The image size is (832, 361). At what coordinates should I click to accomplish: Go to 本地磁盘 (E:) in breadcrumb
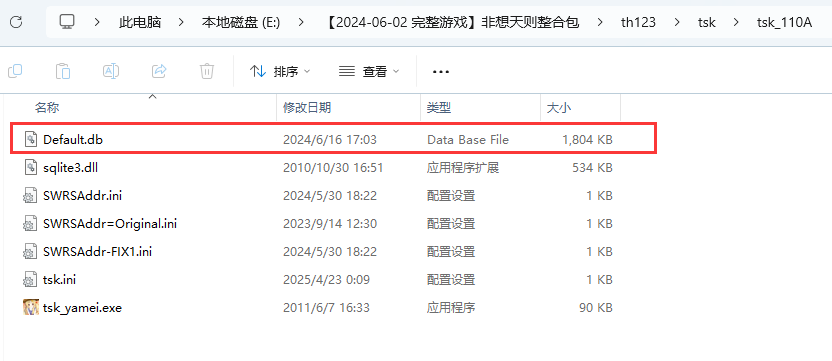[241, 22]
